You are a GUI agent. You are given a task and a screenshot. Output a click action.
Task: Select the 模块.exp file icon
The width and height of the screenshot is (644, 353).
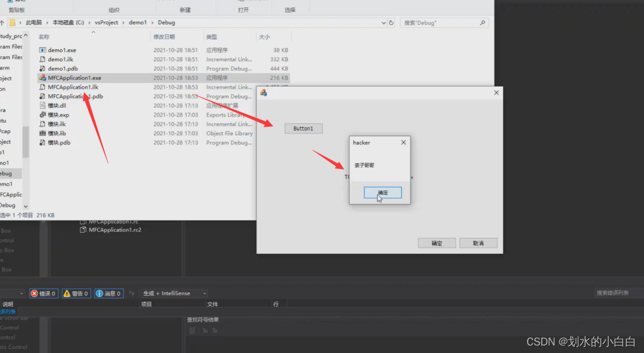[42, 115]
